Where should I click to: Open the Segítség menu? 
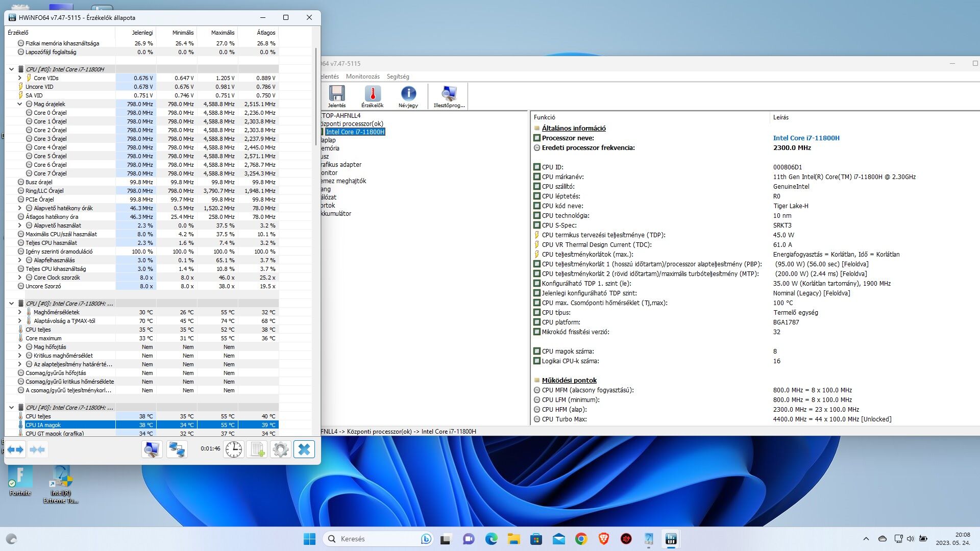[398, 77]
